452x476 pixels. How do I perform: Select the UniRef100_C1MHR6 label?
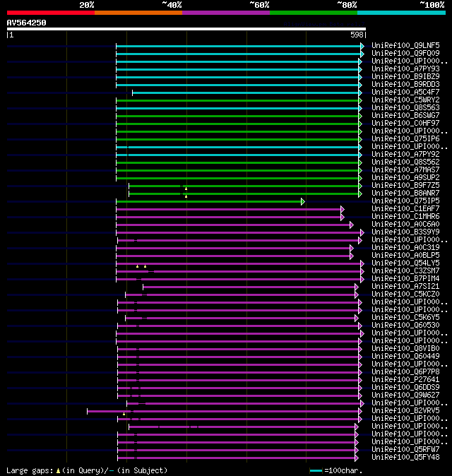[405, 216]
